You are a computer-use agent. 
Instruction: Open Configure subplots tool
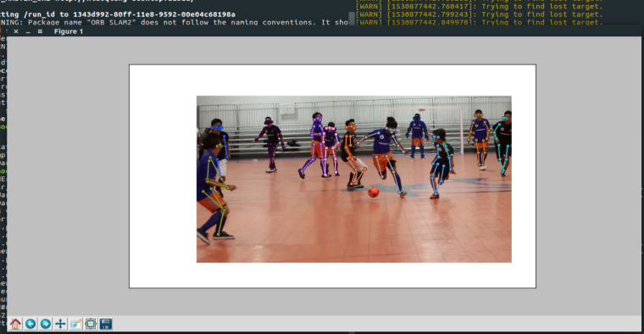(x=91, y=324)
